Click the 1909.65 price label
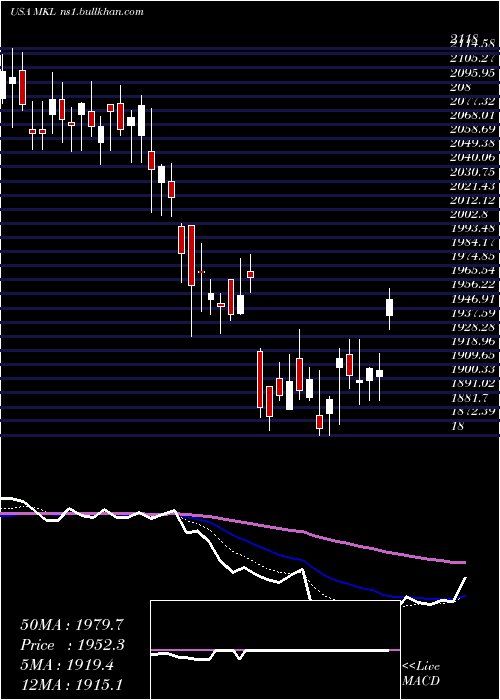The height and width of the screenshot is (700, 500). [473, 355]
